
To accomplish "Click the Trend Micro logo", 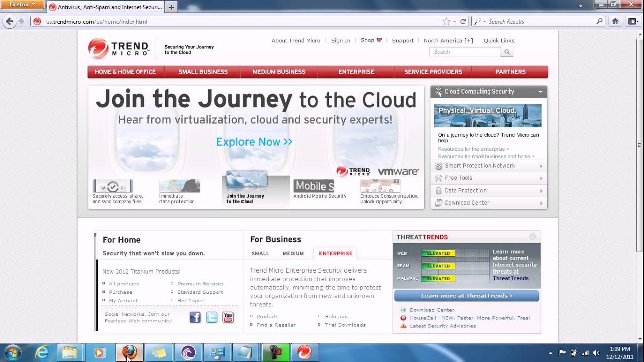I will click(x=119, y=48).
